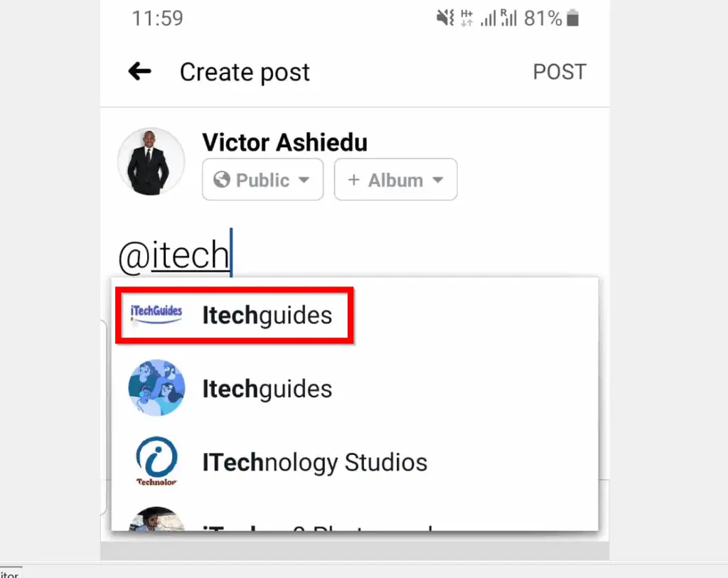Open the Public audience dropdown
728x578 pixels.
[262, 179]
